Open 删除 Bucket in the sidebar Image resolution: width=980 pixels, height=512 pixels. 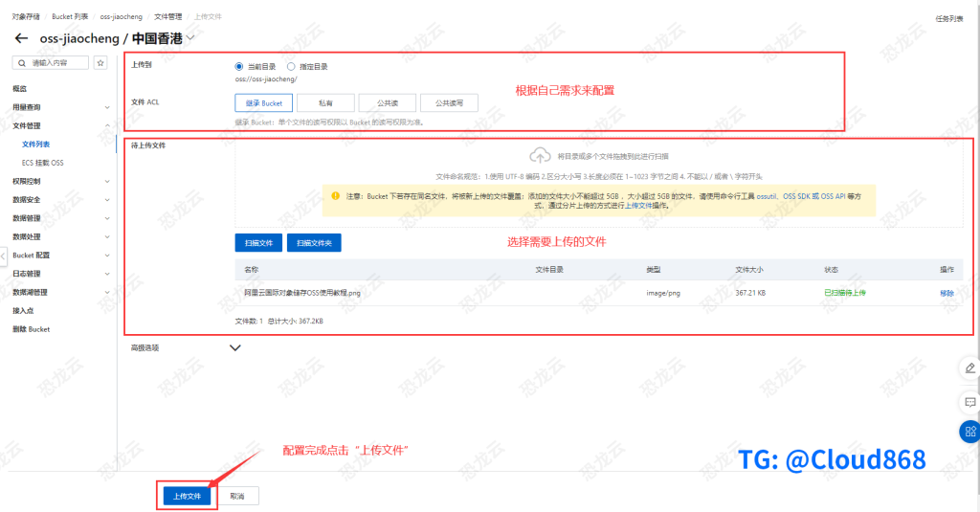coord(32,329)
